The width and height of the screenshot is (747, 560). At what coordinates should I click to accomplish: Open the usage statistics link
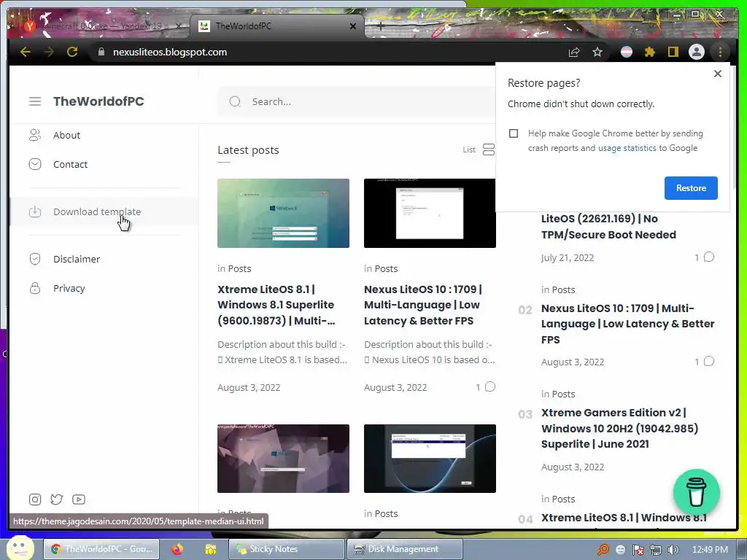627,148
